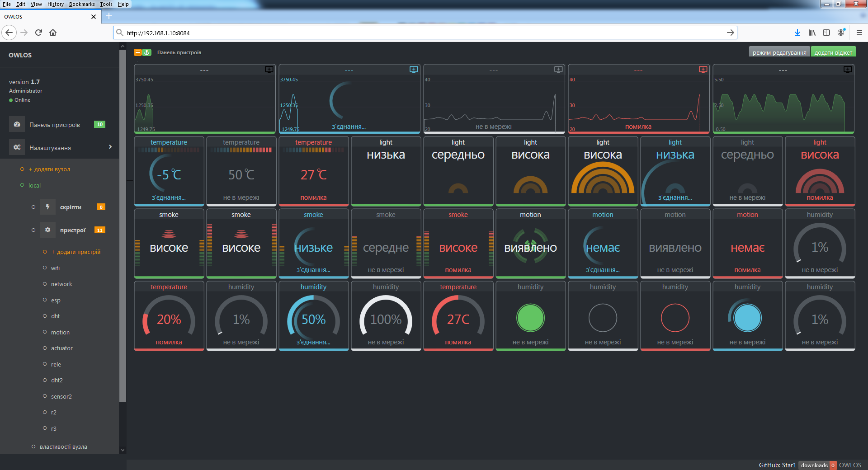The height and width of the screenshot is (470, 868).
Task: Click the sidebar vertical scrollbar thumb
Action: 123,226
